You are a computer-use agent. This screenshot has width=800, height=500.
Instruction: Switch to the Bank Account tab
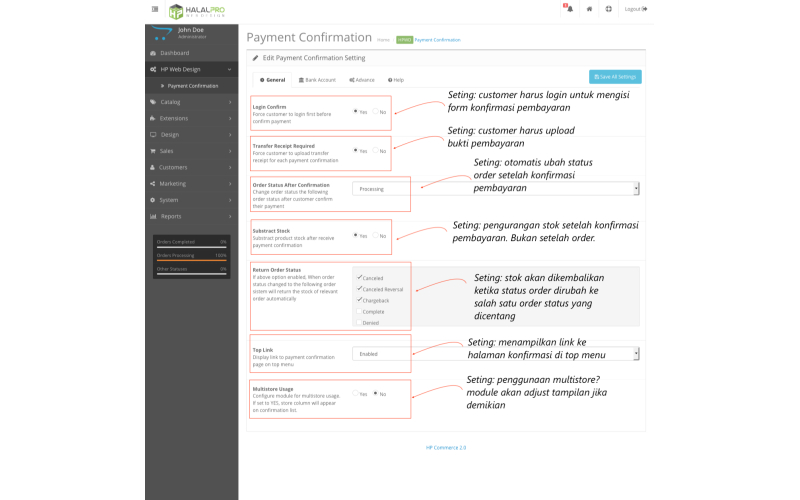pos(317,80)
